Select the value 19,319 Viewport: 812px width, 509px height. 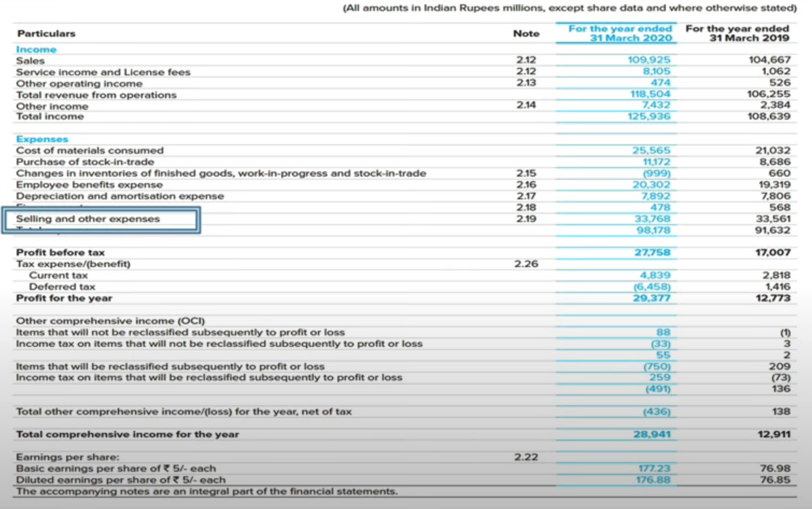(x=774, y=185)
